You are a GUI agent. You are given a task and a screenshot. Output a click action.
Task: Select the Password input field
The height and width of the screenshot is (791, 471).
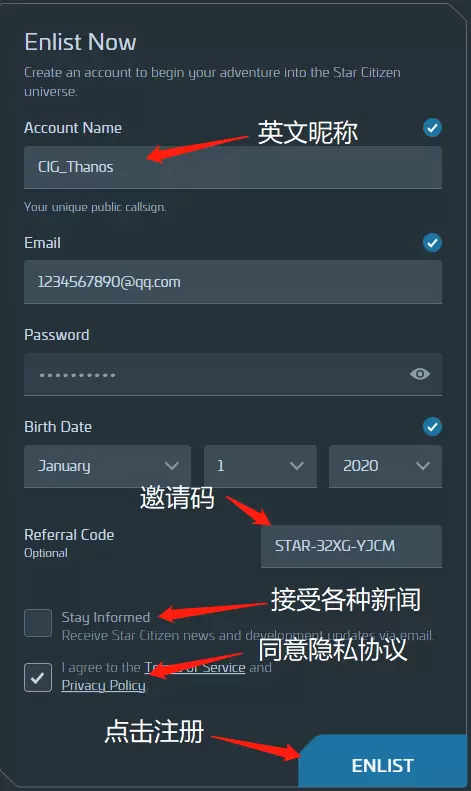(233, 374)
